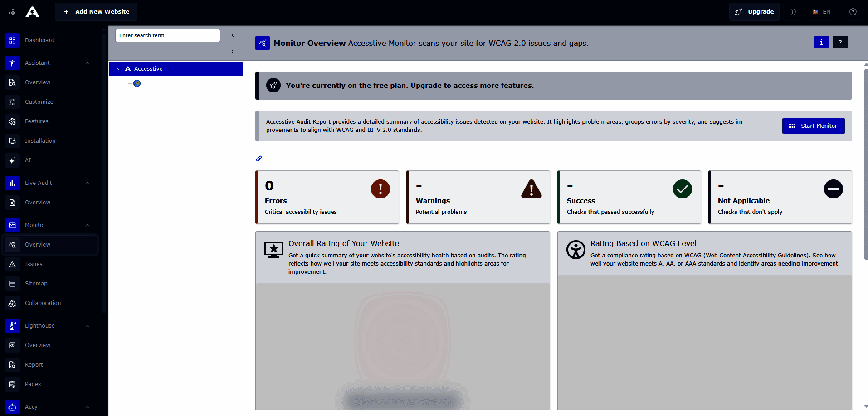The width and height of the screenshot is (868, 416).
Task: Go to Report under Lighthouse
Action: [33, 364]
